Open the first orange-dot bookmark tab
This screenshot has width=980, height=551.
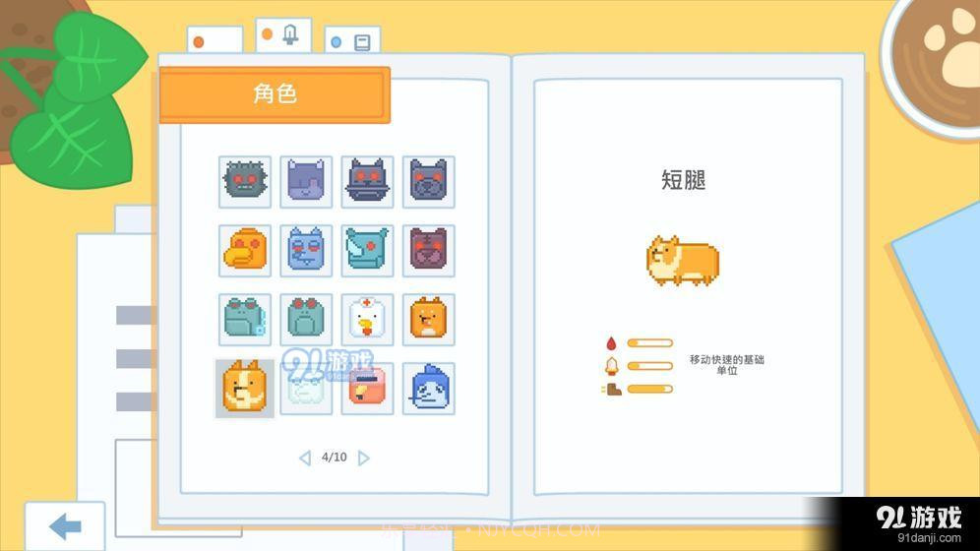tap(214, 41)
